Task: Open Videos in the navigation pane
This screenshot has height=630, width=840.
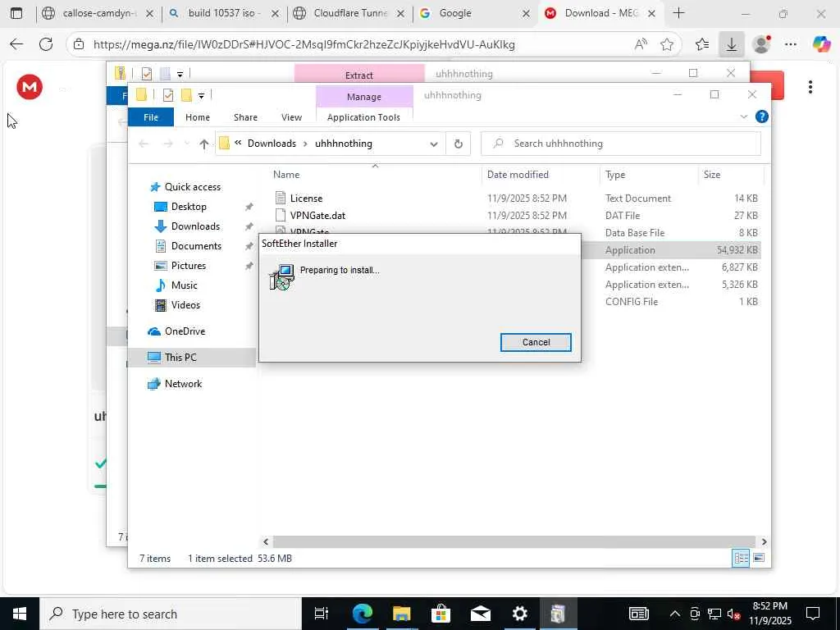Action: [185, 305]
